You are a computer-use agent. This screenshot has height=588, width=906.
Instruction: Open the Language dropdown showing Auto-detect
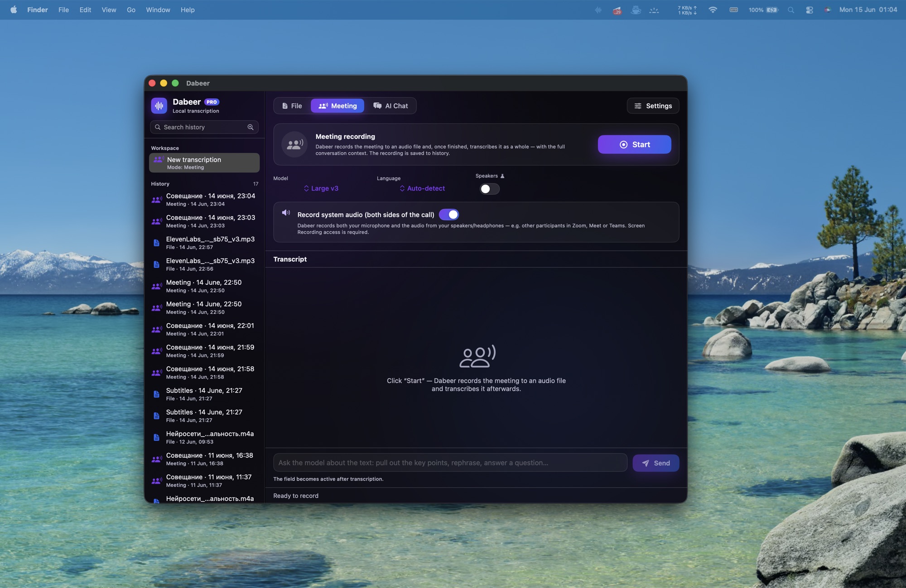422,188
